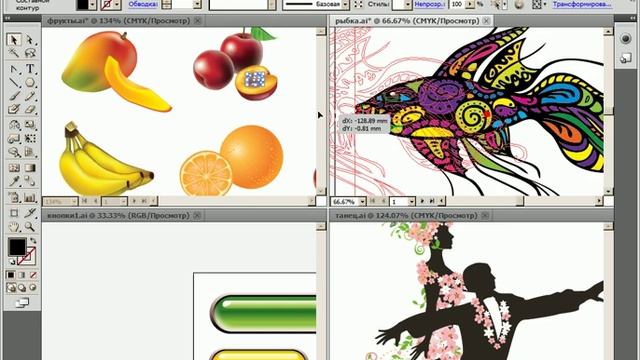Image resolution: width=640 pixels, height=360 pixels.
Task: Select the Blob Brush tool
Action: [x=14, y=109]
